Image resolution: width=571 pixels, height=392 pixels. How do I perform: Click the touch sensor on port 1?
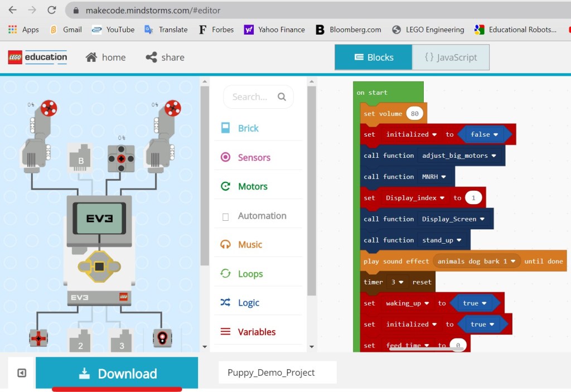(x=38, y=338)
